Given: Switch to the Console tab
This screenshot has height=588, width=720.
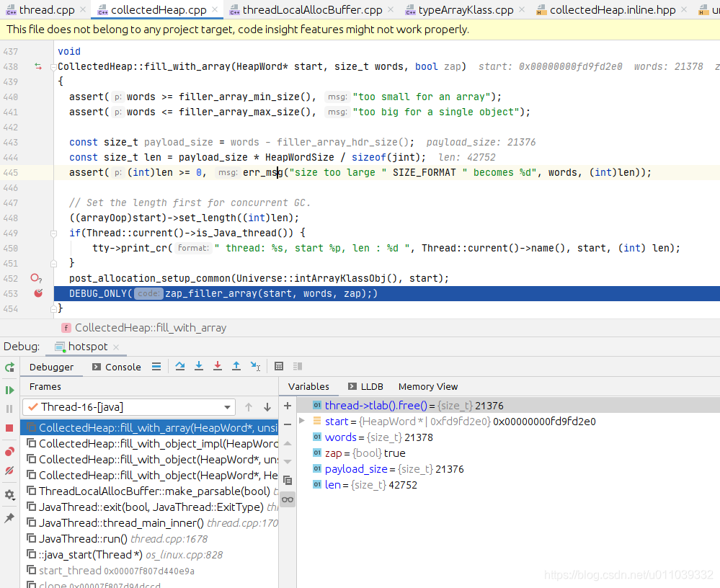Looking at the screenshot, I should (x=117, y=367).
